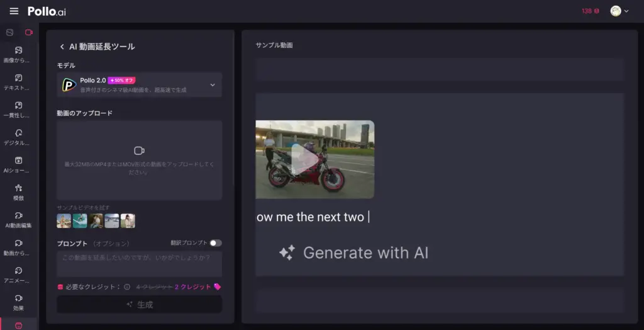Try the fifth sample video thumbnail

tap(128, 221)
